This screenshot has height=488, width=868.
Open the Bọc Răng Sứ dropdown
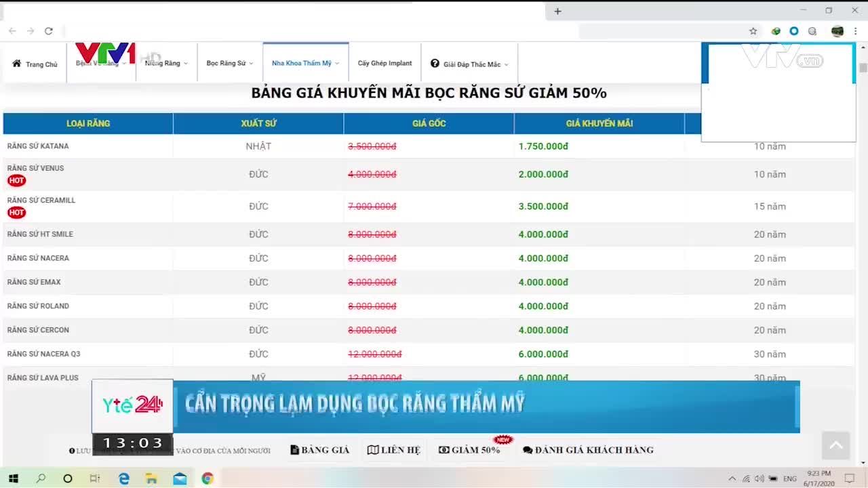click(x=229, y=62)
